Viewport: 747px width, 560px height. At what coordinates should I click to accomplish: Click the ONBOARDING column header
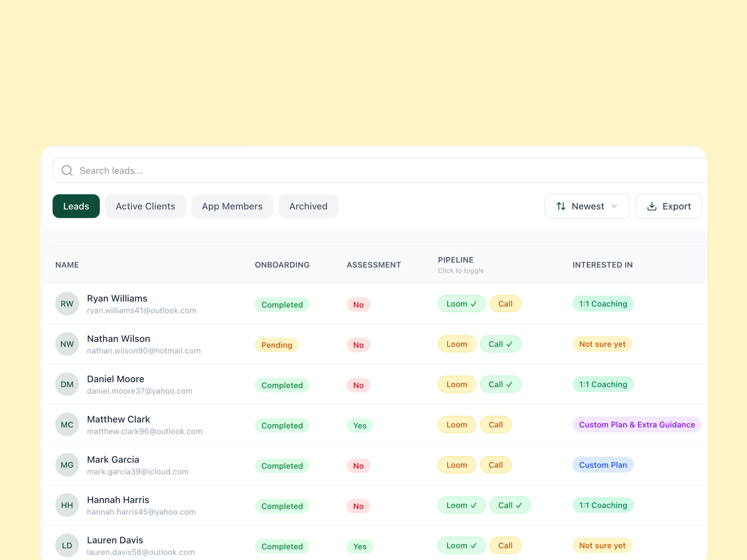(x=282, y=265)
